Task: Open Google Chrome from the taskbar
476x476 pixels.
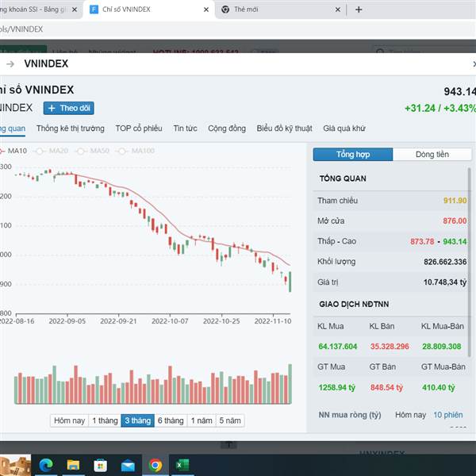Action: click(x=155, y=465)
